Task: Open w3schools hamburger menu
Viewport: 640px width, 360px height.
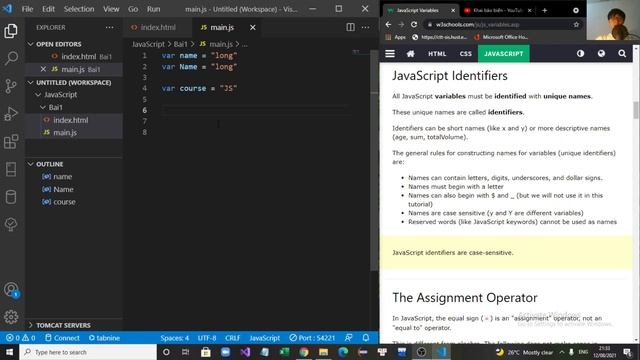Action: point(390,54)
